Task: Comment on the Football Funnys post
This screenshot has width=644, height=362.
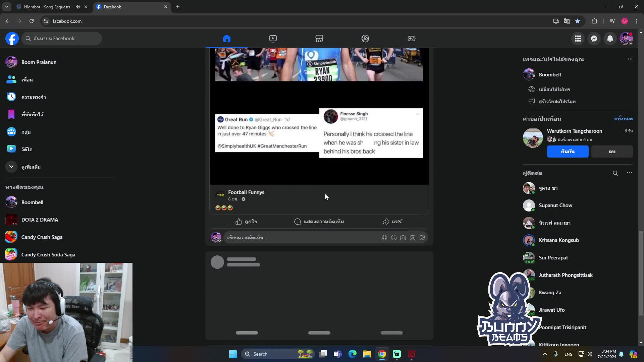Action: (x=319, y=222)
